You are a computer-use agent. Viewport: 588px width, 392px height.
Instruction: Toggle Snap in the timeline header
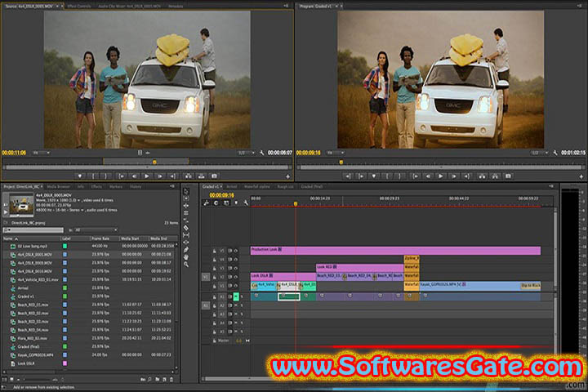pyautogui.click(x=216, y=203)
